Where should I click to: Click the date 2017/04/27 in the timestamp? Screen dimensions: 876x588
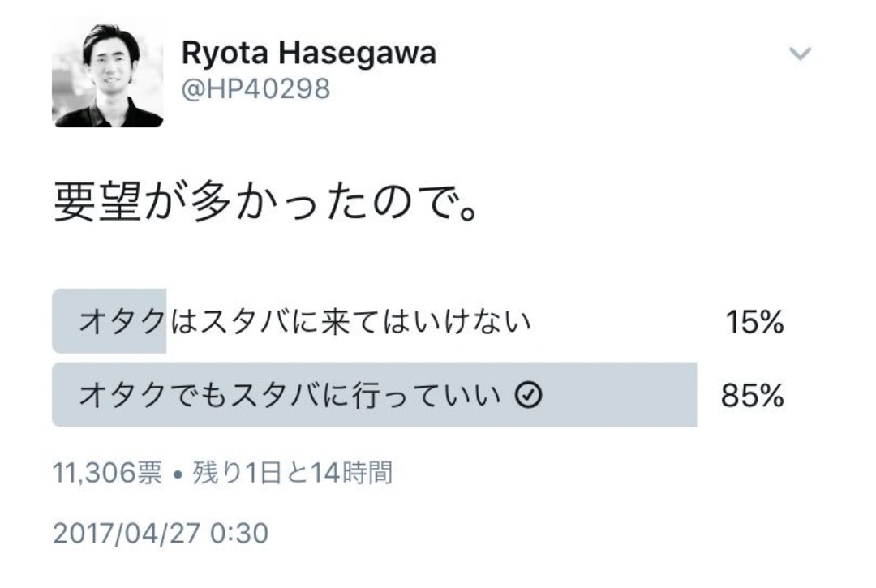[x=127, y=534]
